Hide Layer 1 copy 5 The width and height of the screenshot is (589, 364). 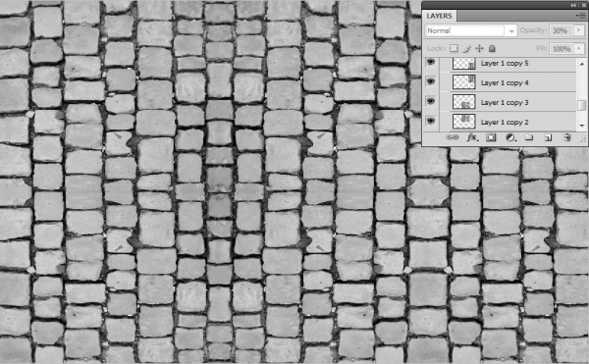pos(431,62)
